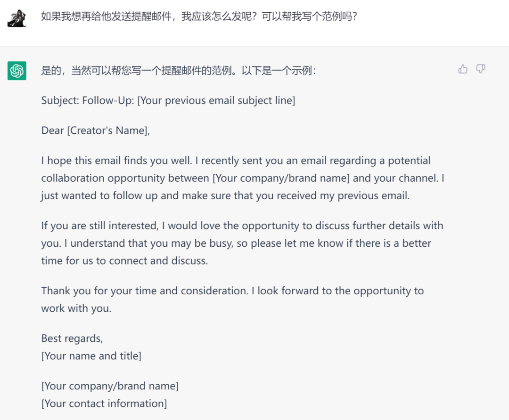The width and height of the screenshot is (509, 420).
Task: Click the 'Best regards,' closing line
Action: tap(72, 339)
